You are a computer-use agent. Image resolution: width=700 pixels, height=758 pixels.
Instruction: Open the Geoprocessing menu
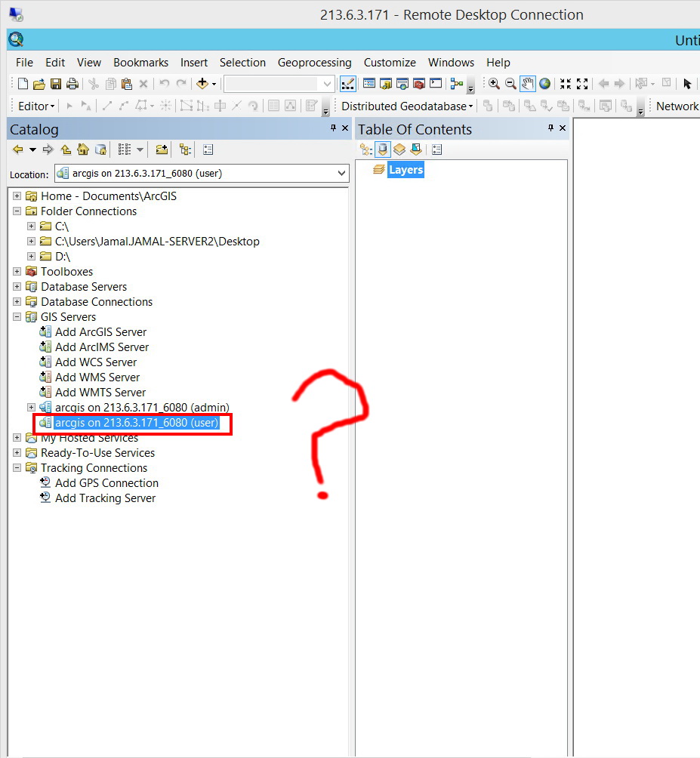click(314, 63)
